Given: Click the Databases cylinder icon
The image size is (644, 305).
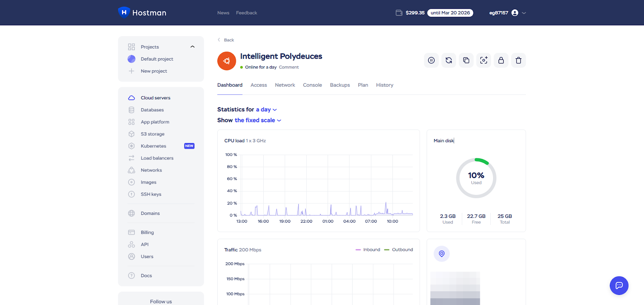Looking at the screenshot, I should (131, 110).
